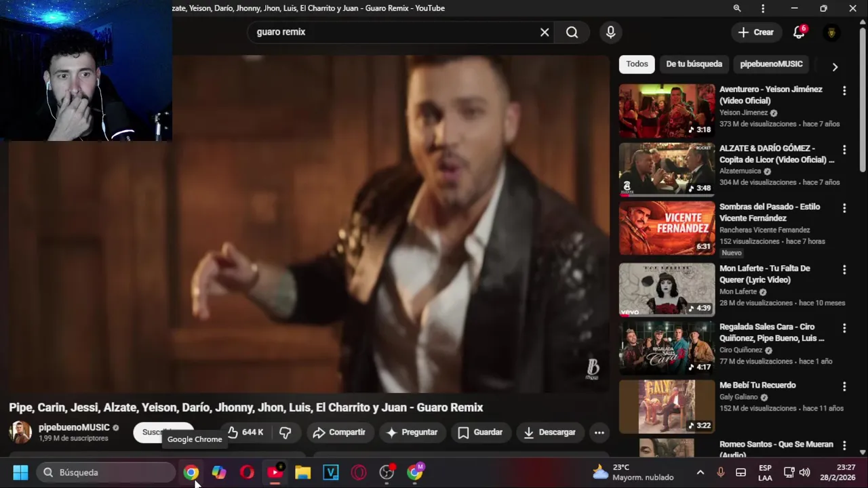Click Google Chrome taskbar icon

coord(191,472)
